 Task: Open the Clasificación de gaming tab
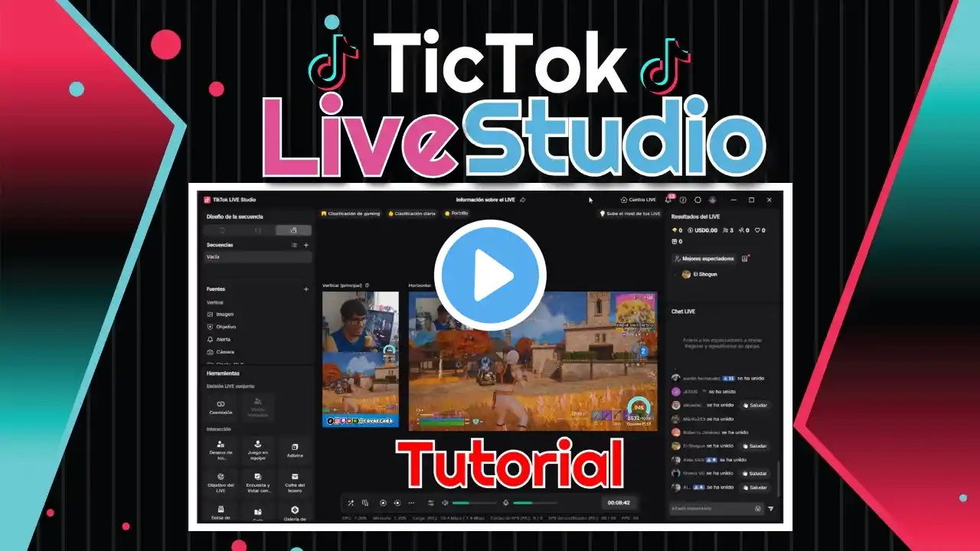[351, 214]
